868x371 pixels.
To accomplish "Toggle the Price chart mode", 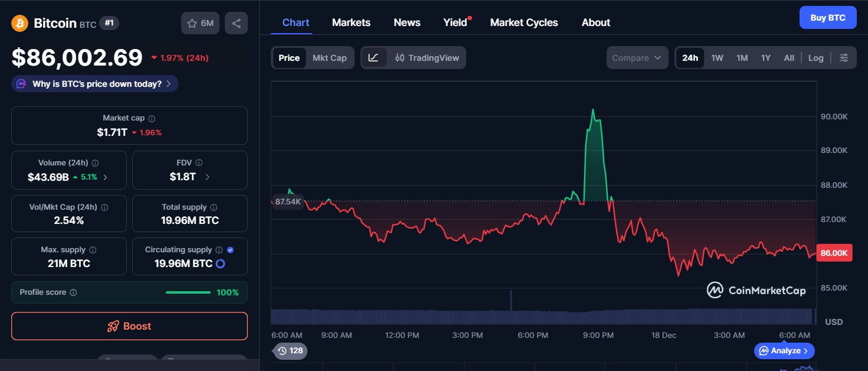I will 289,57.
